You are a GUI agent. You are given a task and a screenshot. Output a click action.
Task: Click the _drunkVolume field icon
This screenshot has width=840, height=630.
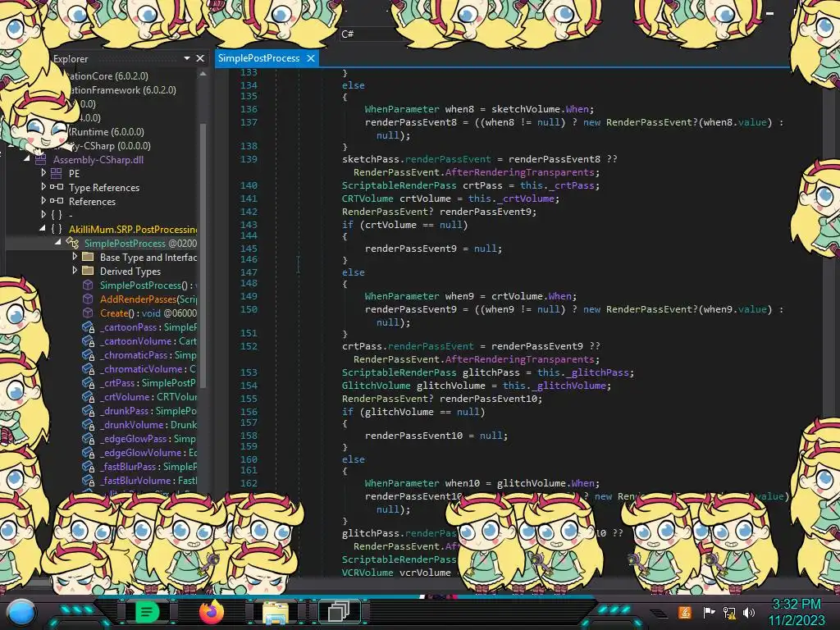pyautogui.click(x=89, y=424)
